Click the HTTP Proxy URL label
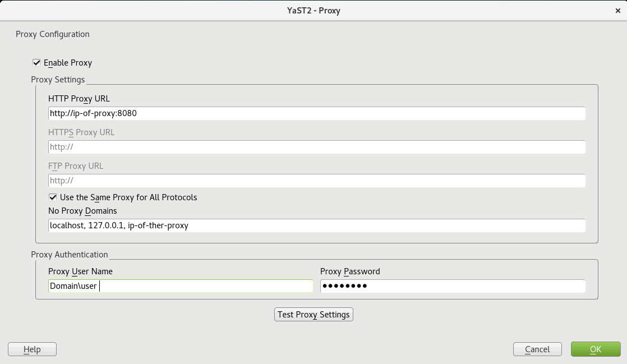Viewport: 627px width, 364px height. 79,98
